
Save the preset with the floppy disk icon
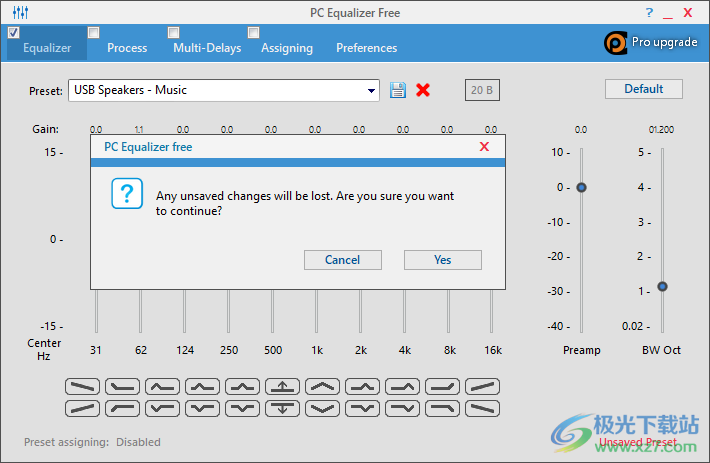coord(398,90)
